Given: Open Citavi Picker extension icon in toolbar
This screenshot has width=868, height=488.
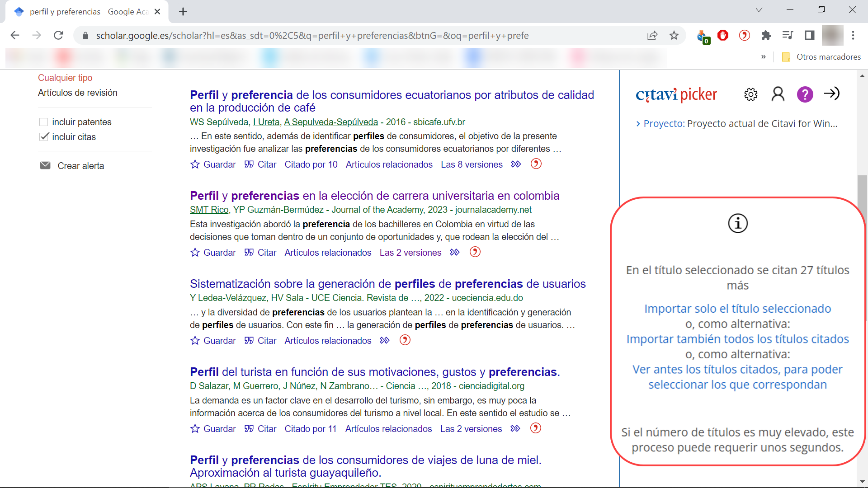Looking at the screenshot, I should 744,35.
